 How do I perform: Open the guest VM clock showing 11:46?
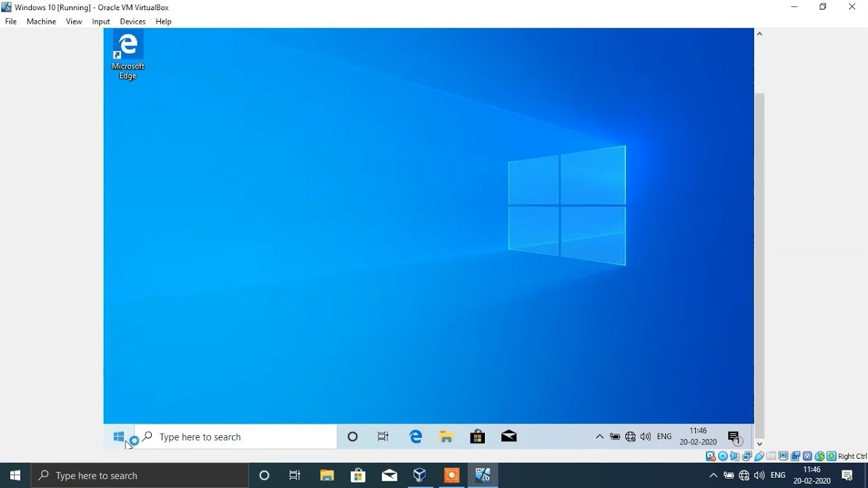[x=698, y=436]
